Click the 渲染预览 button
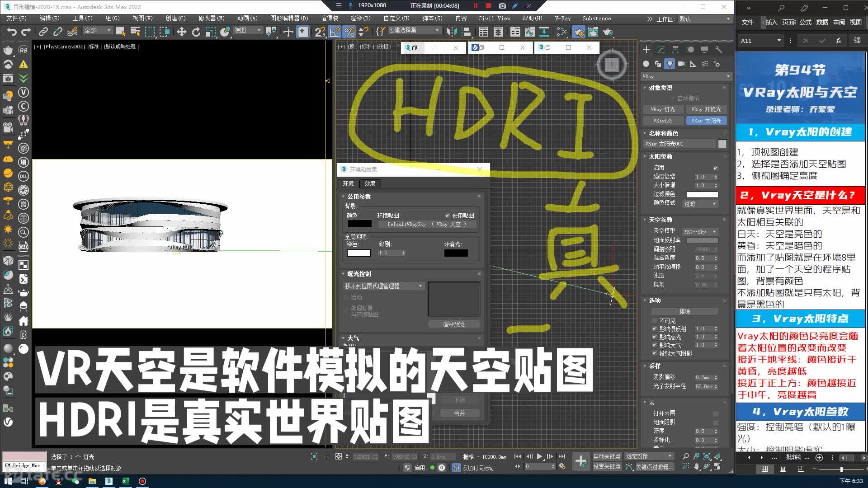 tap(453, 324)
